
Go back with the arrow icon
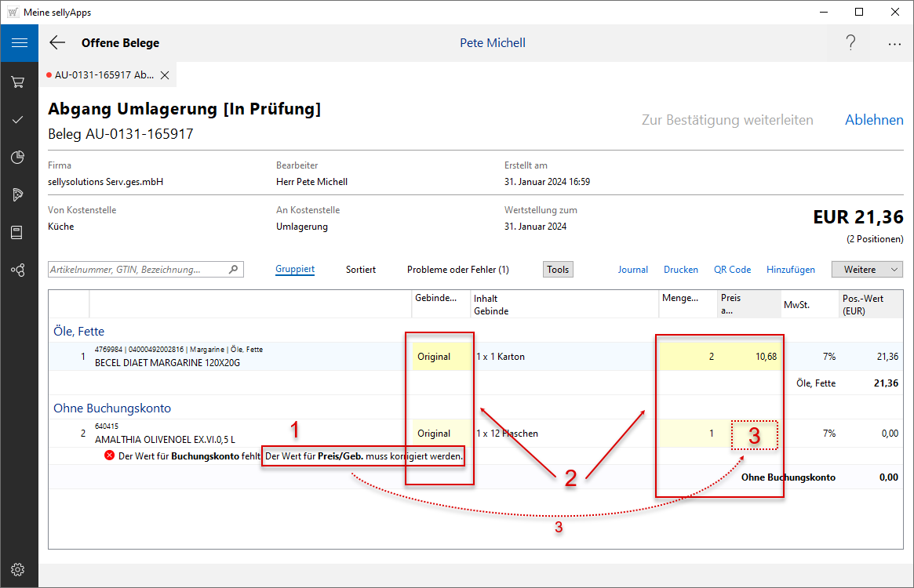click(57, 43)
